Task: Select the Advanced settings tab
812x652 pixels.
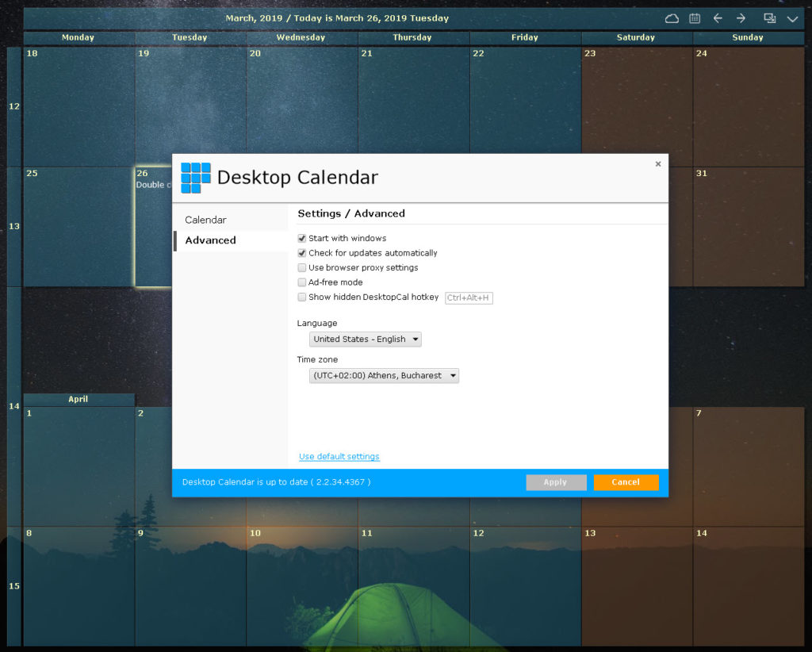Action: (x=231, y=241)
